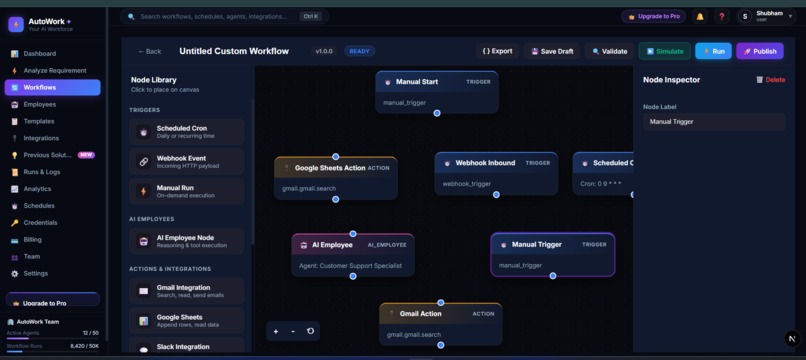806x360 pixels.
Task: Click the Webhook Inbound output port
Action: pos(496,194)
